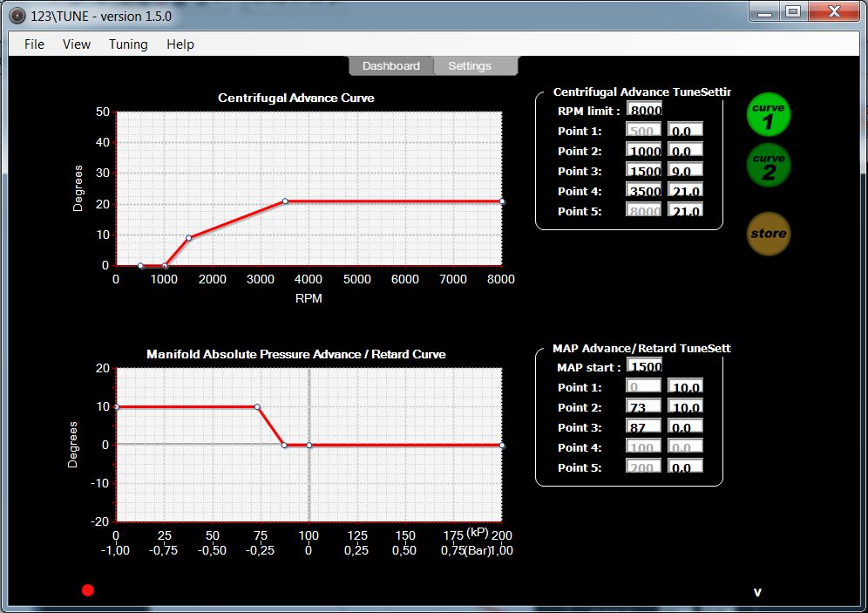Click the red connection status indicator
The height and width of the screenshot is (613, 868).
click(x=88, y=590)
